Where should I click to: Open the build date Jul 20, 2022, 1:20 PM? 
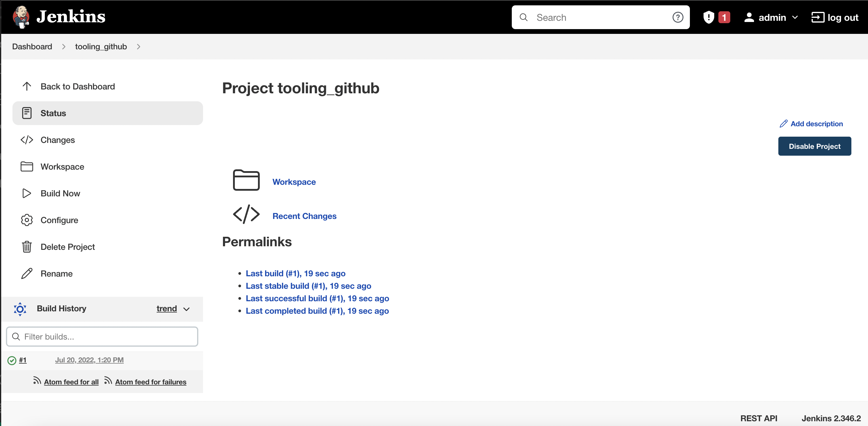coord(89,360)
